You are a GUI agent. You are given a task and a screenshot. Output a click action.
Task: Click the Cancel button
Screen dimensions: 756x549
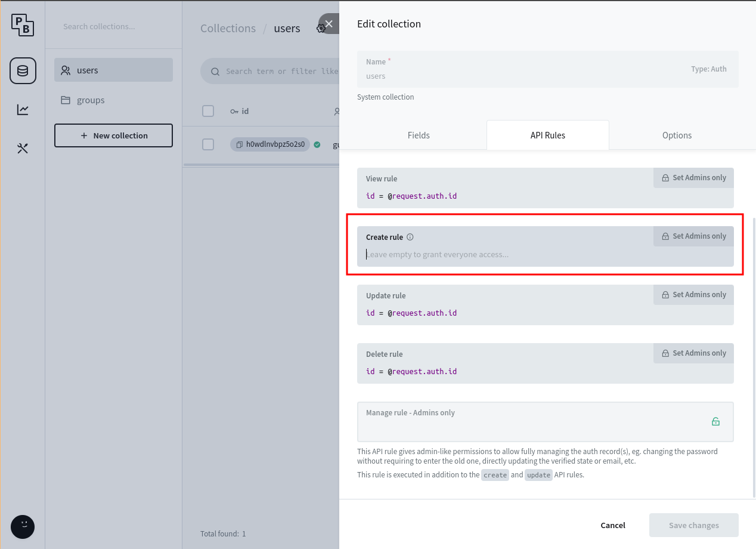point(613,525)
